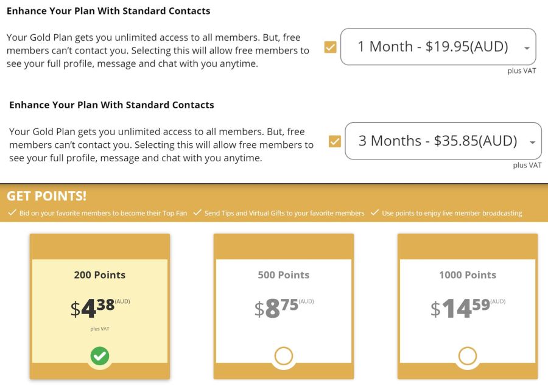Click the checkmark icon beside Top Fan bidding
This screenshot has height=392, width=548.
click(12, 212)
